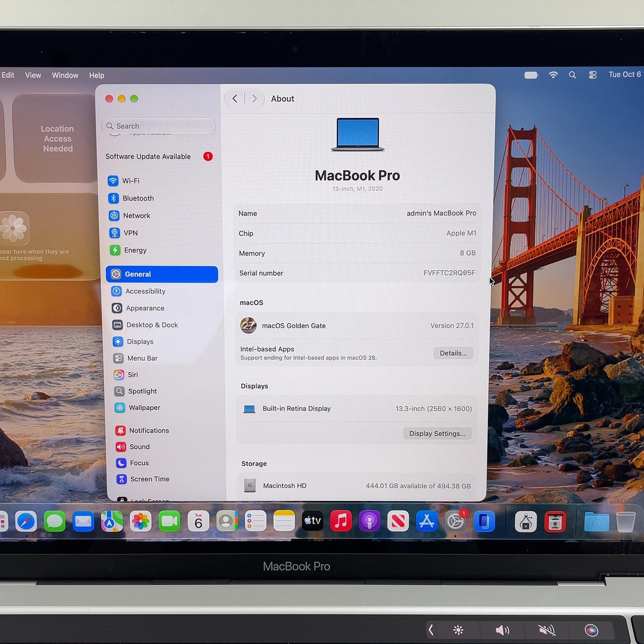644x644 pixels.
Task: Click the sidebar Search field
Action: pyautogui.click(x=158, y=126)
